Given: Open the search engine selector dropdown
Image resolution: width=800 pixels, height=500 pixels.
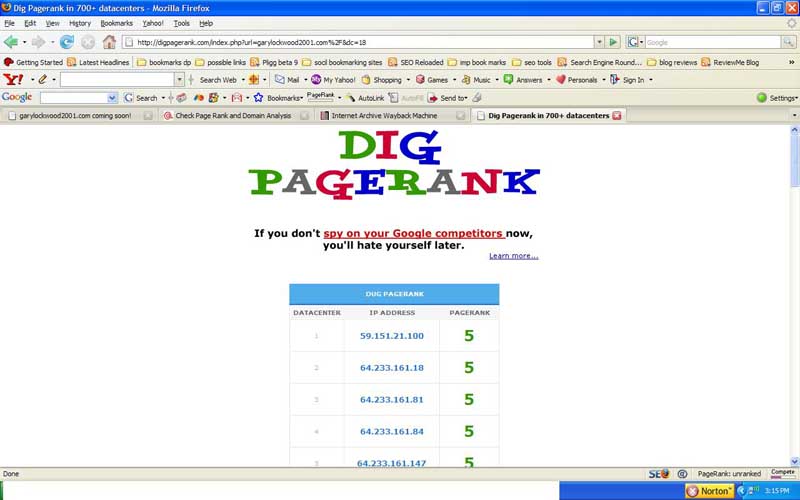Looking at the screenshot, I should [x=636, y=42].
